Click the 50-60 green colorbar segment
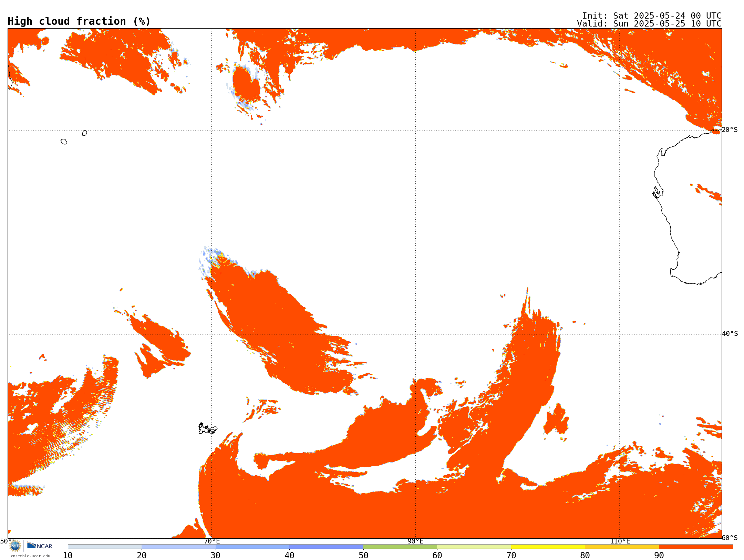 [x=400, y=547]
